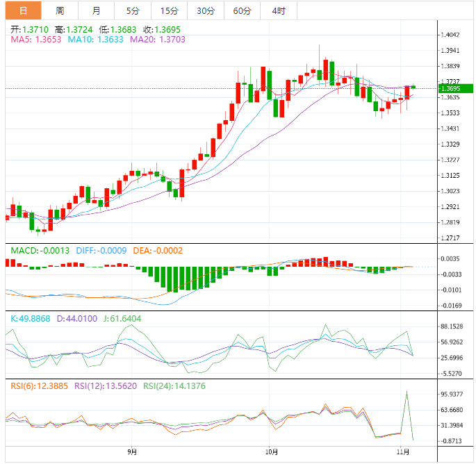This screenshot has width=476, height=464.
Task: Switch to the 5分 timeframe tab
Action: click(x=132, y=10)
